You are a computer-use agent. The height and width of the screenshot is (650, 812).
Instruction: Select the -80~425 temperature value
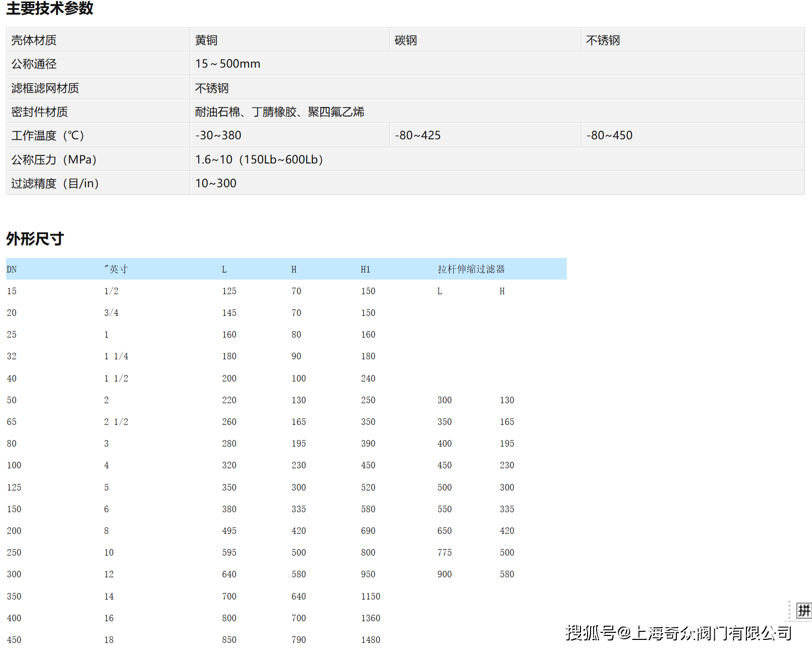point(418,135)
